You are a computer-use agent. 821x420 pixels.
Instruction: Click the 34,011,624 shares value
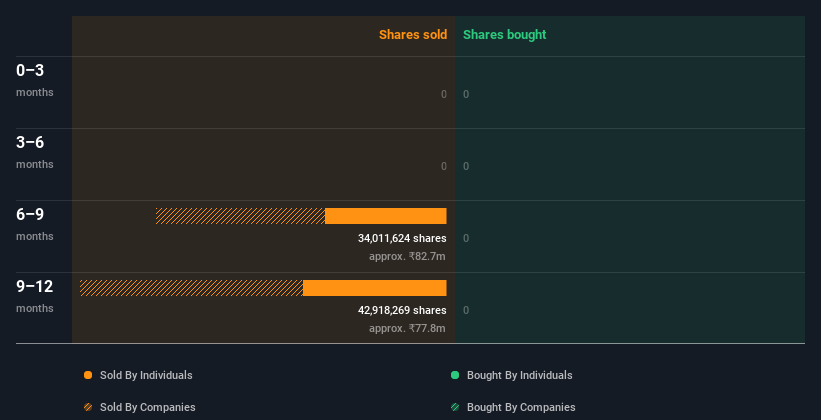point(402,238)
